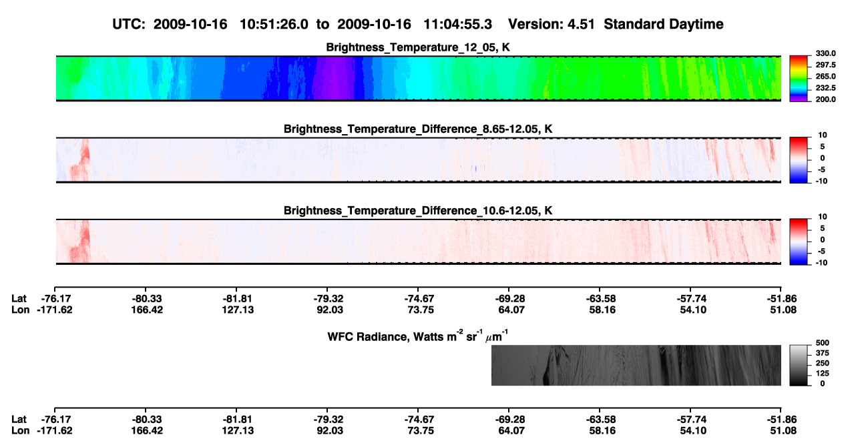868x445 pixels.
Task: Click longitude 64.07 below the WFC Radiance panel
Action: click(511, 431)
